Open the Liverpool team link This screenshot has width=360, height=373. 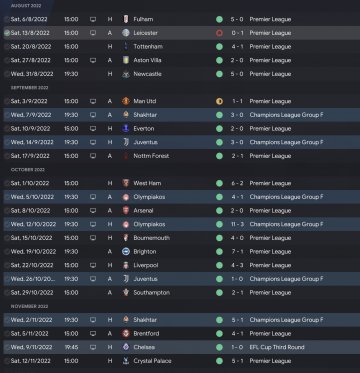(146, 265)
